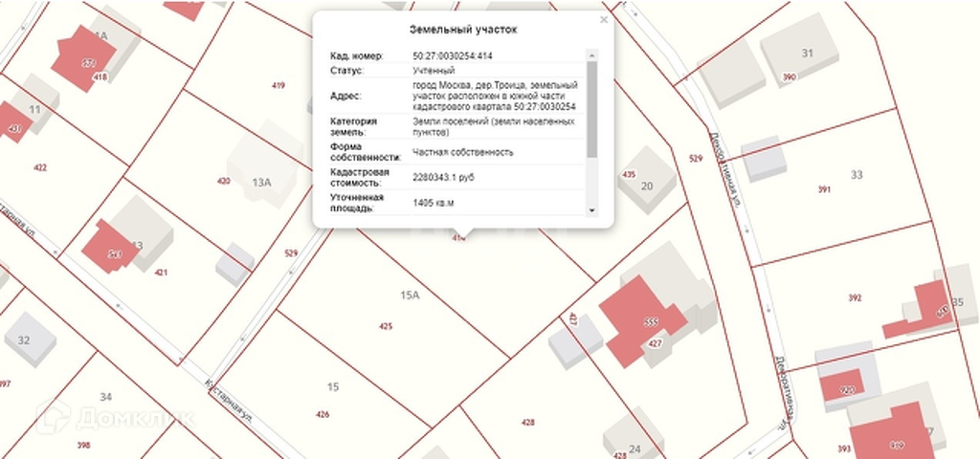Screen dimensions: 980x459
Task: Select parcel 425 on the map
Action: point(386,327)
